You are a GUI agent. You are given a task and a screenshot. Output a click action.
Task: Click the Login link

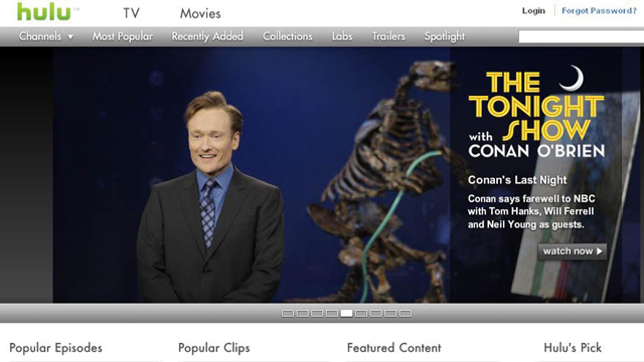tap(533, 11)
